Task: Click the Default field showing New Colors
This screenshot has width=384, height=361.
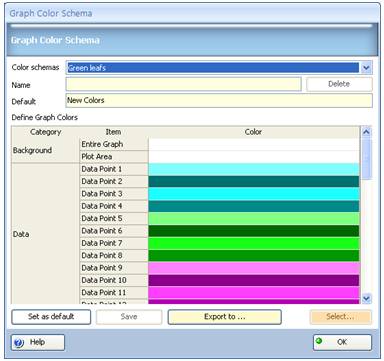Action: (x=219, y=100)
